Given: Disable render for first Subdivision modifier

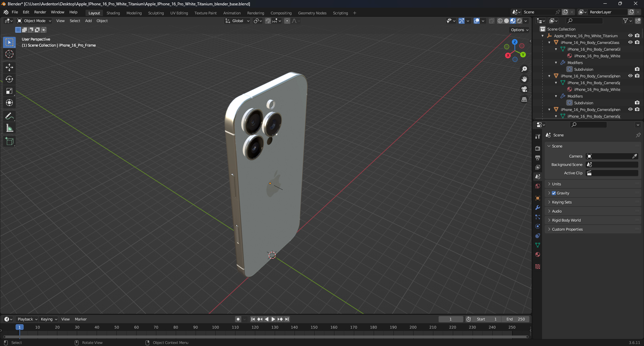Looking at the screenshot, I should click(637, 69).
